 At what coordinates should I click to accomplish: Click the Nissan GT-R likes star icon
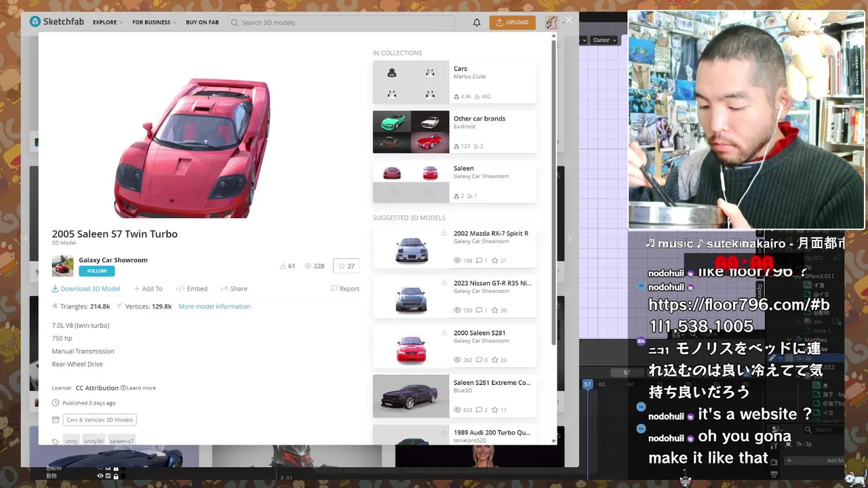click(495, 310)
